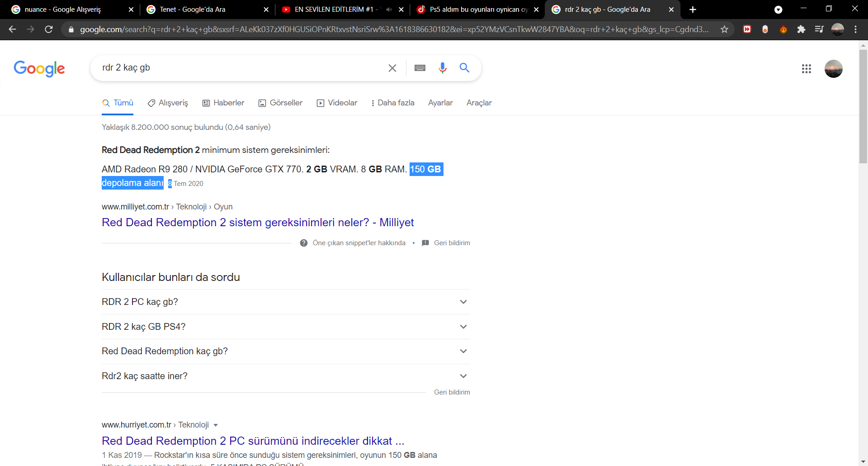Close the Ps5 aldım TikTok tab

(x=536, y=10)
